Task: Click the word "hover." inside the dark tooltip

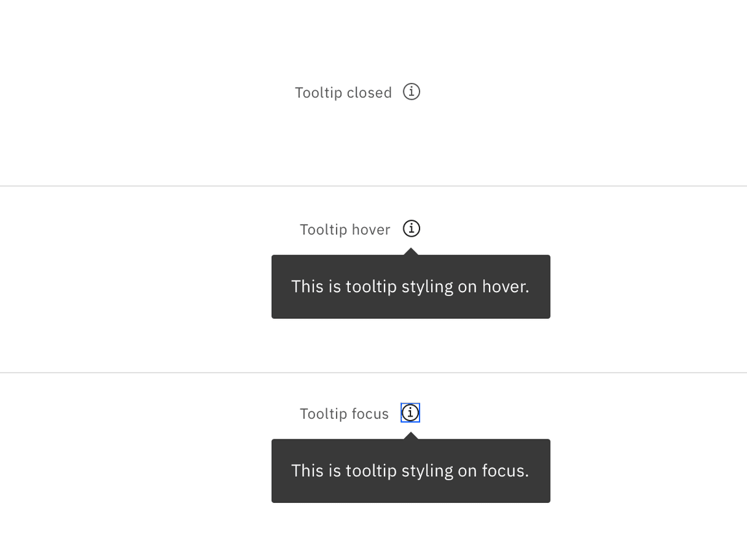Action: 505,286
